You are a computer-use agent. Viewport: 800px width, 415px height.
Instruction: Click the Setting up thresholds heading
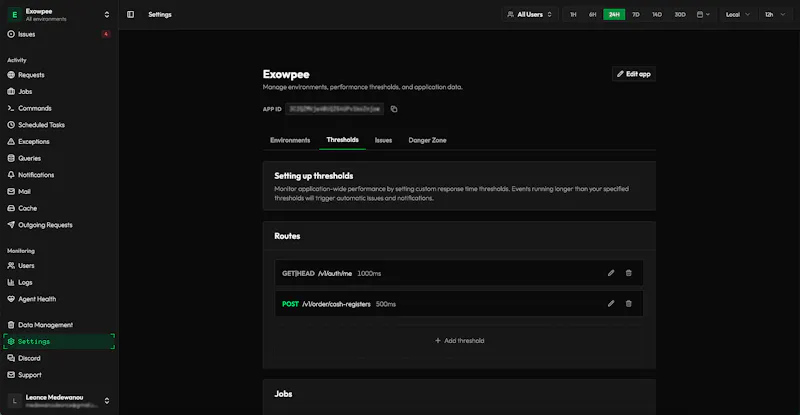point(314,176)
